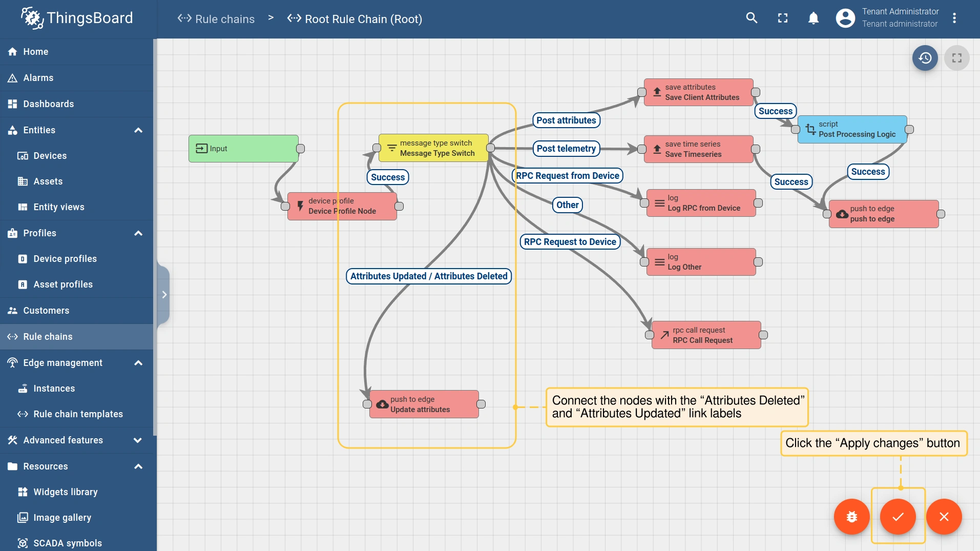Open the three-dot user menu

point(954,18)
